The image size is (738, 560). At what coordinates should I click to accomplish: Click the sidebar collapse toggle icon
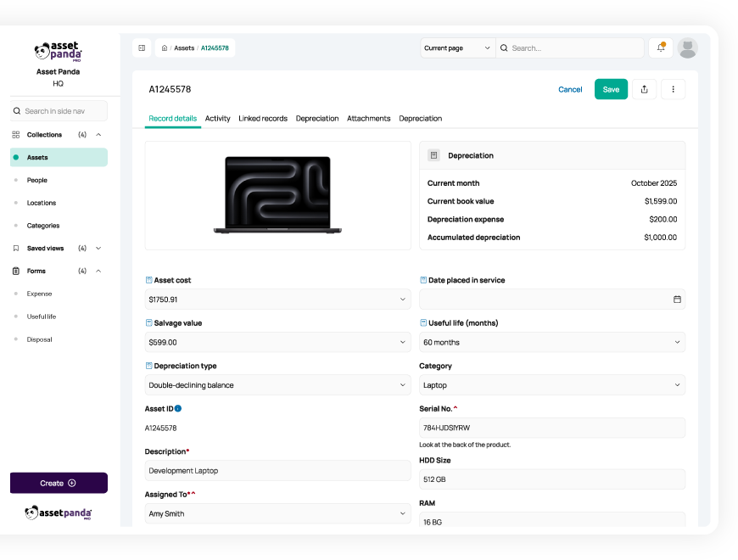pyautogui.click(x=142, y=48)
